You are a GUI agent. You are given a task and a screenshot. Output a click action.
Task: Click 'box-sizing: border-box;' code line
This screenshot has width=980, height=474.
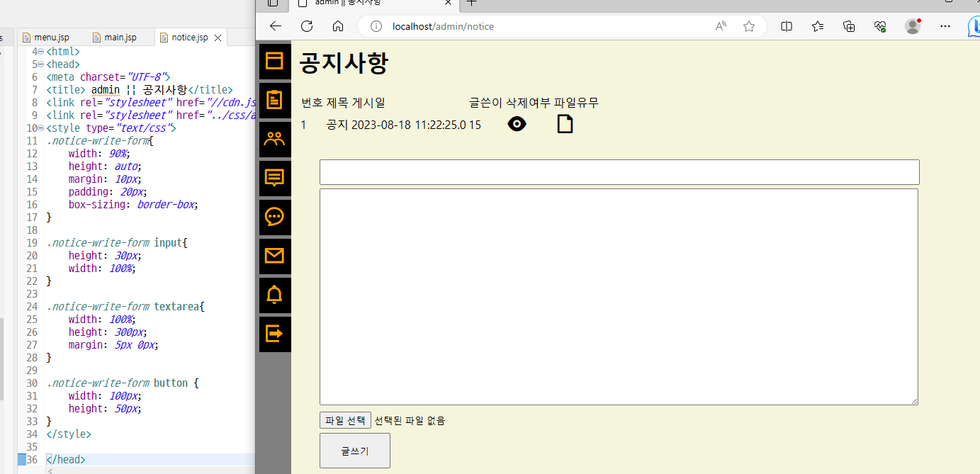tap(133, 205)
